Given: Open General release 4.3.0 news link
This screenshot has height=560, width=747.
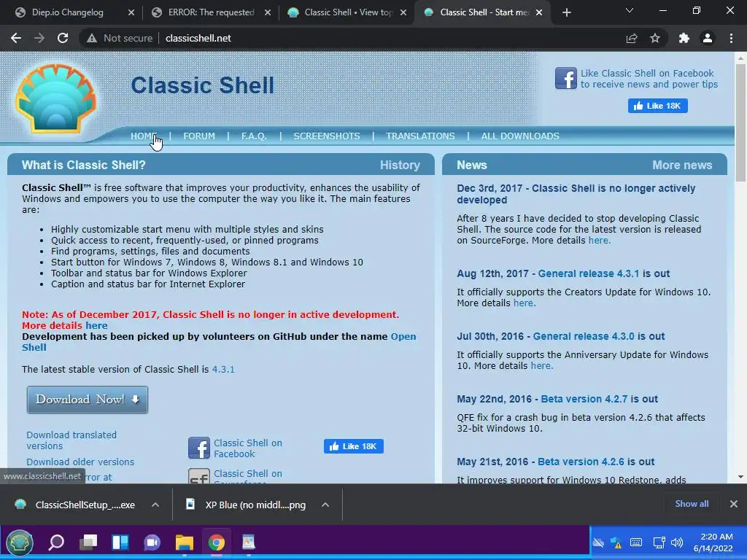Looking at the screenshot, I should (x=584, y=336).
